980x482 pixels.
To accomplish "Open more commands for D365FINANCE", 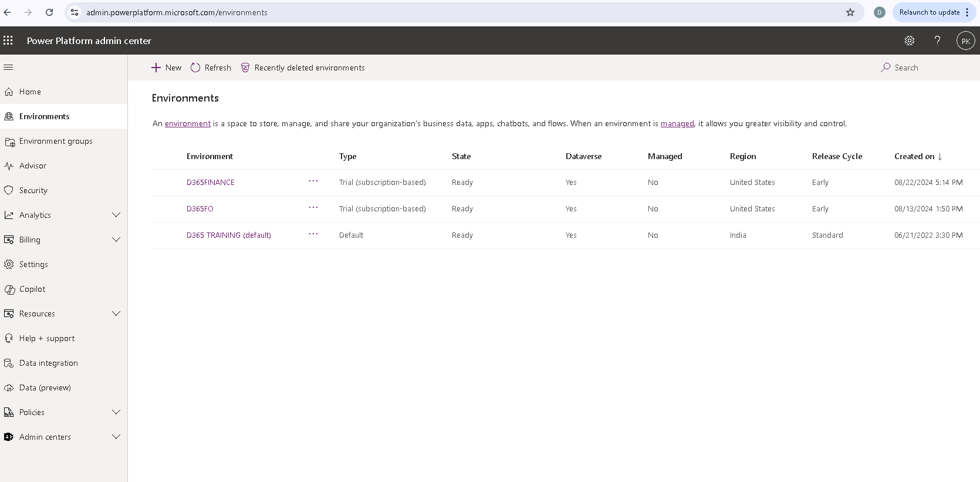I will coord(313,181).
